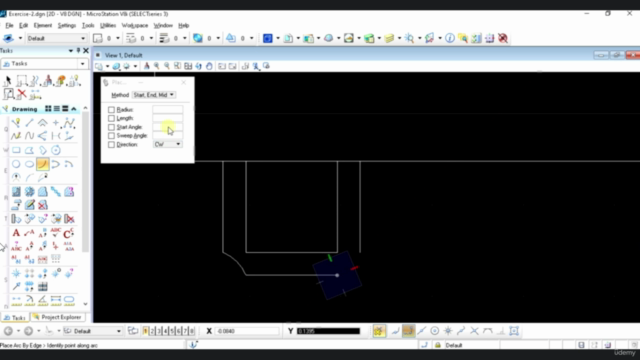The image size is (640, 360).
Task: Open the view group 'Default' dropdown
Action: 93,331
